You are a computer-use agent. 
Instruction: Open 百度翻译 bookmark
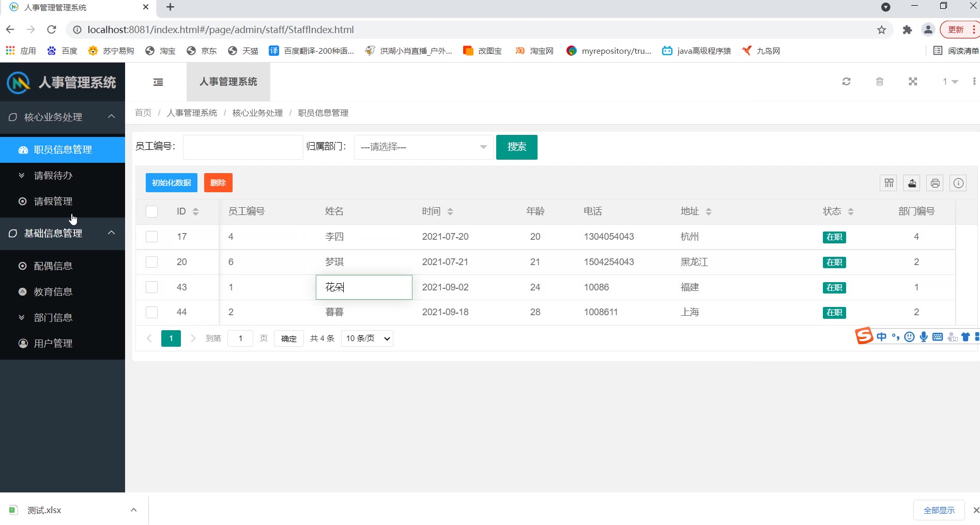click(312, 51)
